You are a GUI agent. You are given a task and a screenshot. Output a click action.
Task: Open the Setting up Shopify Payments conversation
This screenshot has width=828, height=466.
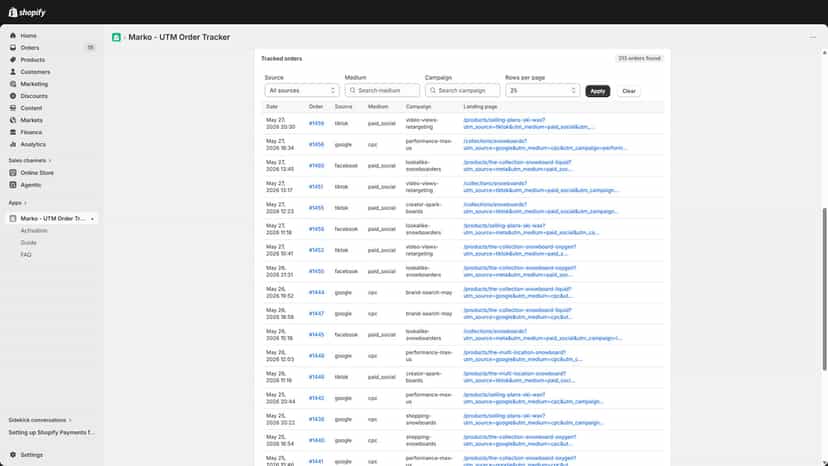[52, 432]
